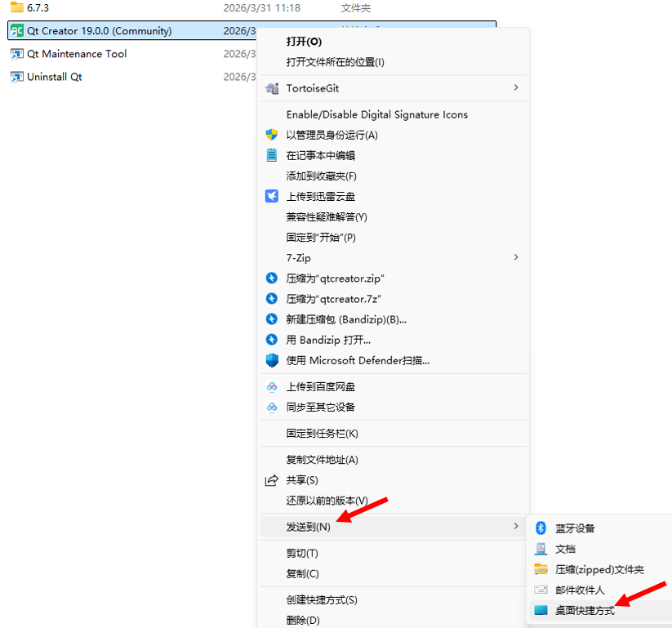The width and height of the screenshot is (672, 628).
Task: Select the Qt Maintenance Tool file name
Action: [77, 54]
